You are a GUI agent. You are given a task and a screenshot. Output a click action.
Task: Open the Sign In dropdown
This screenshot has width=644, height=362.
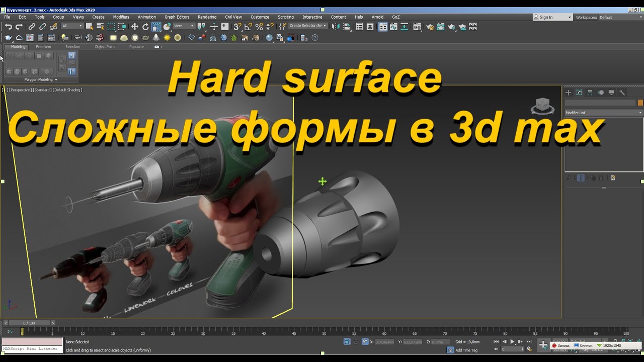click(x=552, y=17)
